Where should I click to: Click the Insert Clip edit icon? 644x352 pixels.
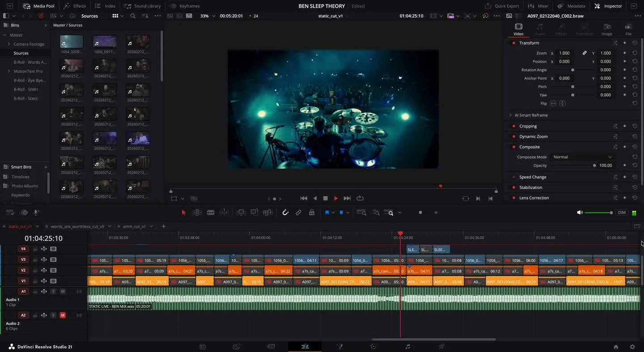pos(241,213)
